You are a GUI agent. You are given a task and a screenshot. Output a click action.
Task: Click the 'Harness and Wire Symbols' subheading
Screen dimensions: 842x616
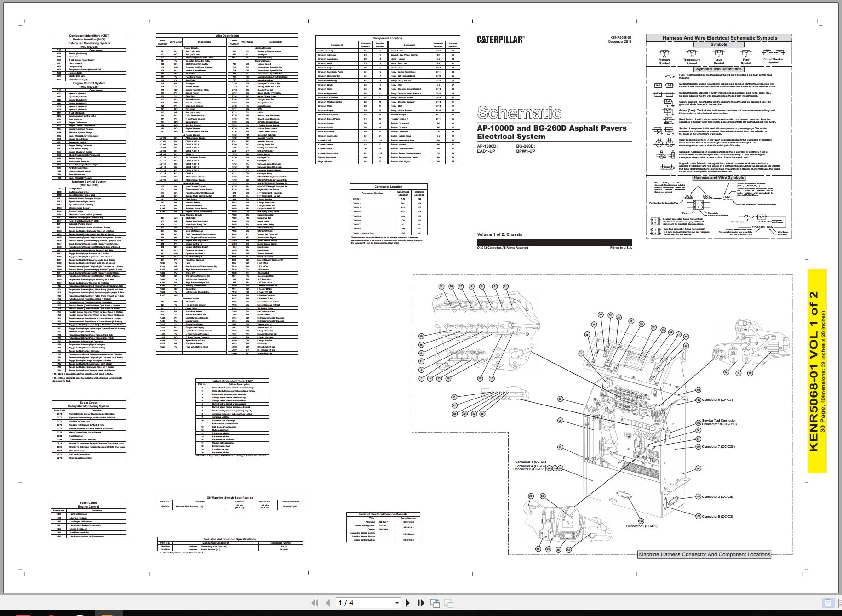(x=718, y=177)
